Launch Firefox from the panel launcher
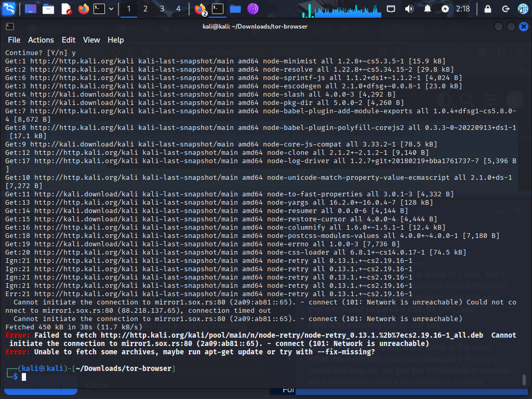Viewport: 532px width, 399px height. click(x=84, y=8)
